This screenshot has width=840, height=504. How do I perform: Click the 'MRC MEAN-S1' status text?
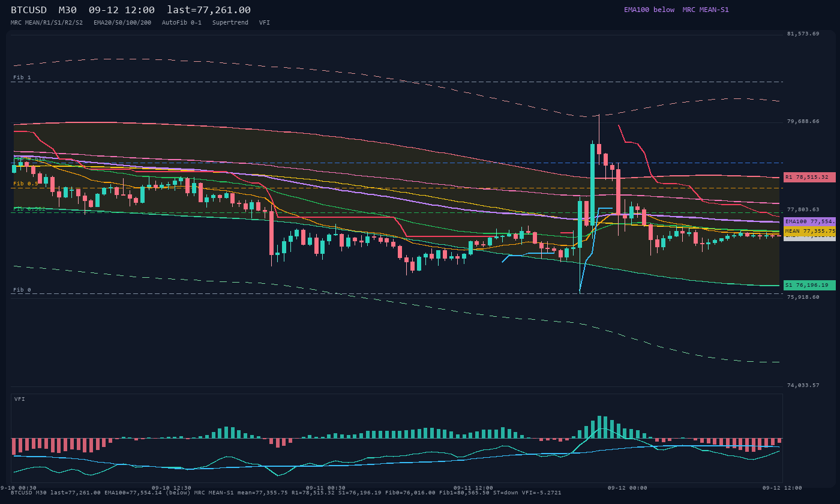pos(706,10)
